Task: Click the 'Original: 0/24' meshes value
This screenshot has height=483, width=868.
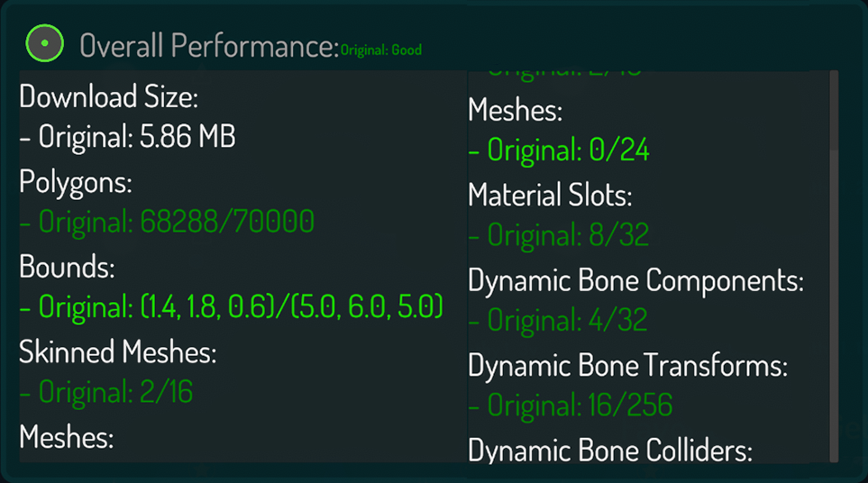Action: click(559, 150)
